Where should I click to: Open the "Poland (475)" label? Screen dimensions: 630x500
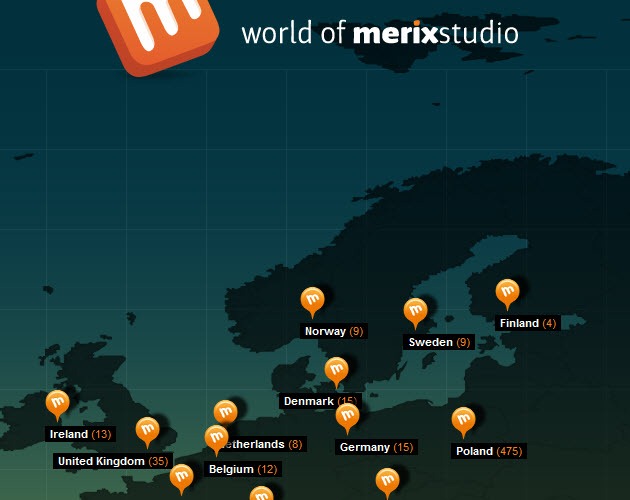point(489,451)
